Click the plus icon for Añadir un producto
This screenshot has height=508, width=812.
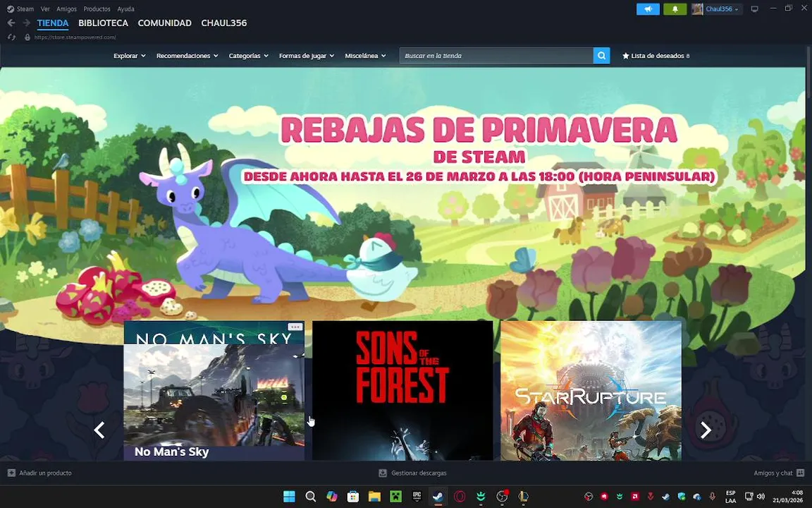(11, 473)
